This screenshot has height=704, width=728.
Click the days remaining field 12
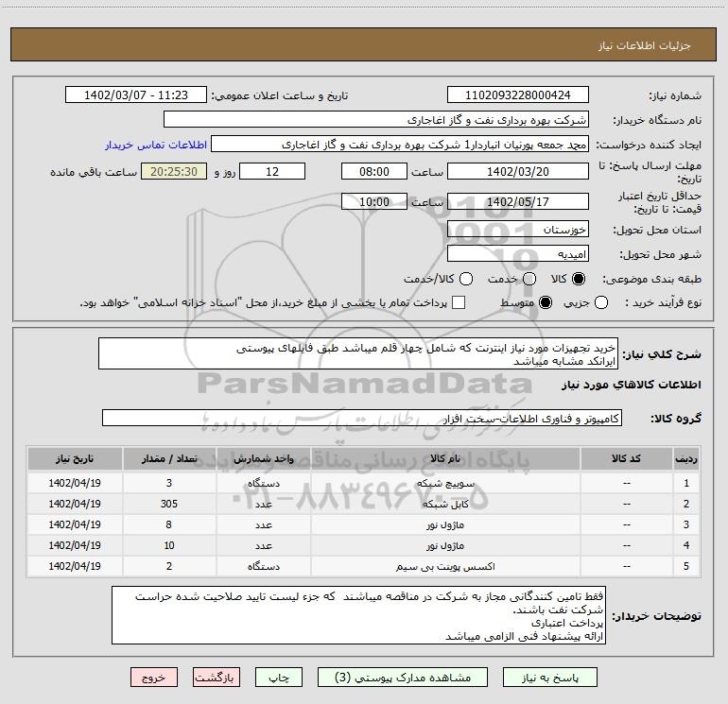(x=272, y=171)
